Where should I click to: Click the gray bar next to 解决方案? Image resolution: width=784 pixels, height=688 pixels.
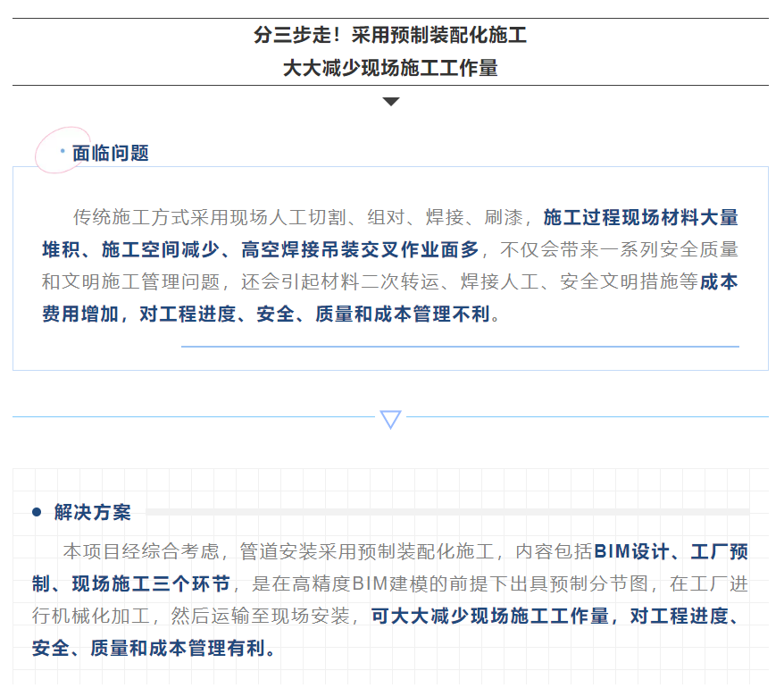click(x=446, y=512)
